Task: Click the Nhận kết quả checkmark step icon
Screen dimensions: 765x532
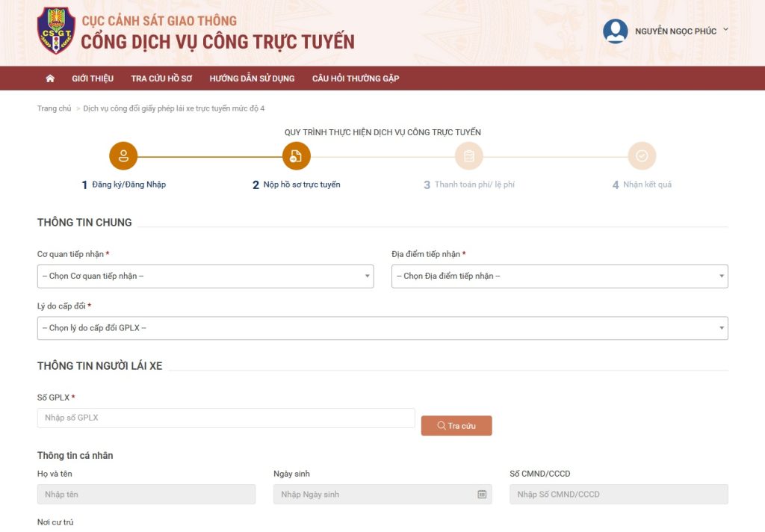Action: coord(641,155)
